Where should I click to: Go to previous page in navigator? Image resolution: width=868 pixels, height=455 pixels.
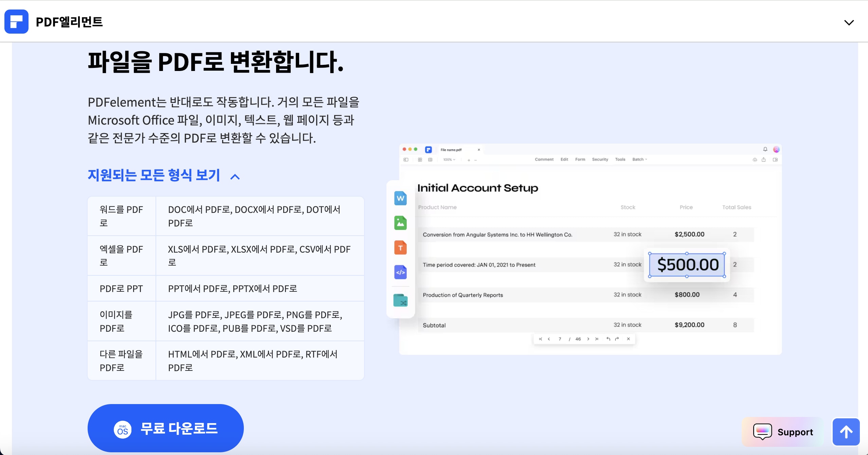549,339
